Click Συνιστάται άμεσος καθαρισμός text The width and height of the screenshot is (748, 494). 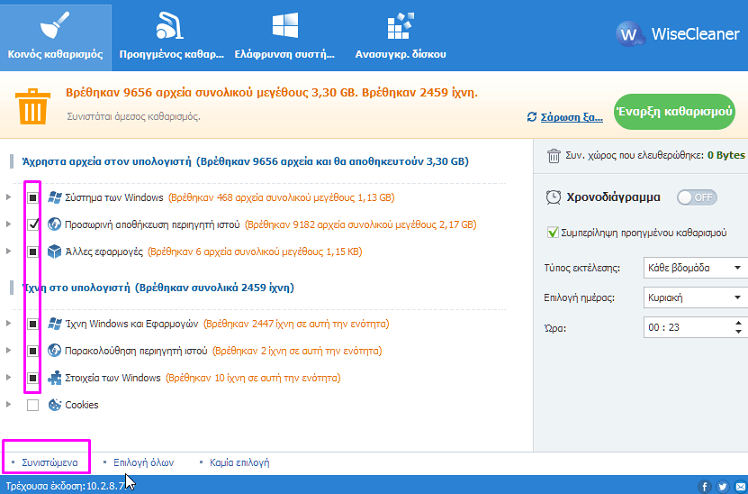[134, 117]
